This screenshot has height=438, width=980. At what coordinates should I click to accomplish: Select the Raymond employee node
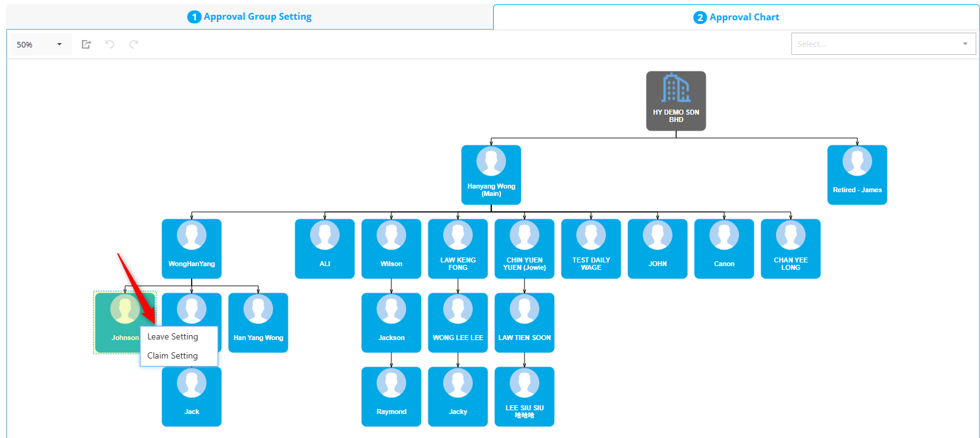[x=391, y=397]
